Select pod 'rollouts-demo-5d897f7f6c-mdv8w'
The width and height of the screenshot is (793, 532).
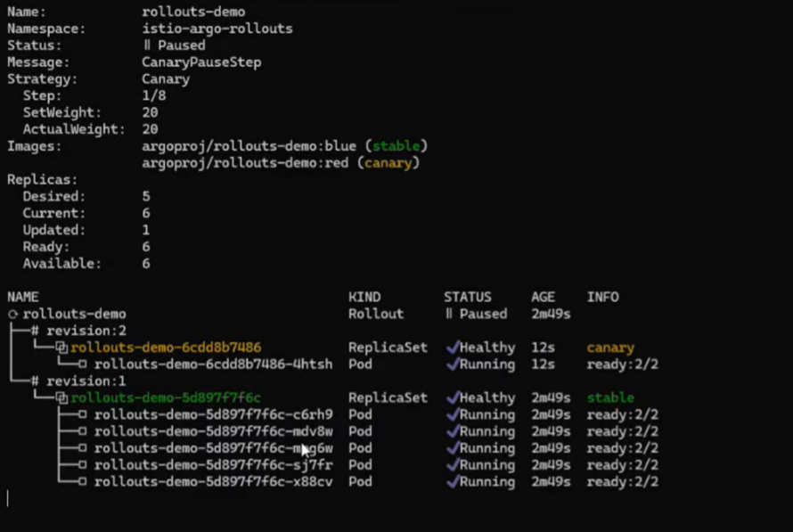tap(214, 431)
